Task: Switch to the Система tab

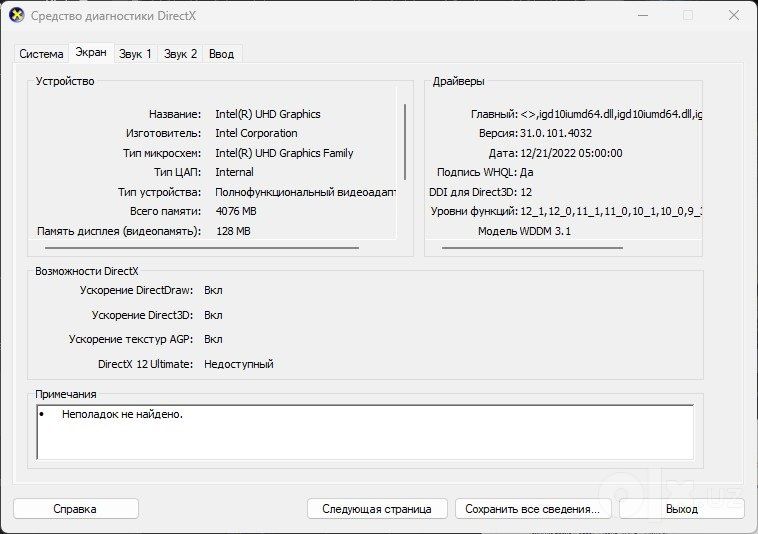Action: (x=41, y=54)
